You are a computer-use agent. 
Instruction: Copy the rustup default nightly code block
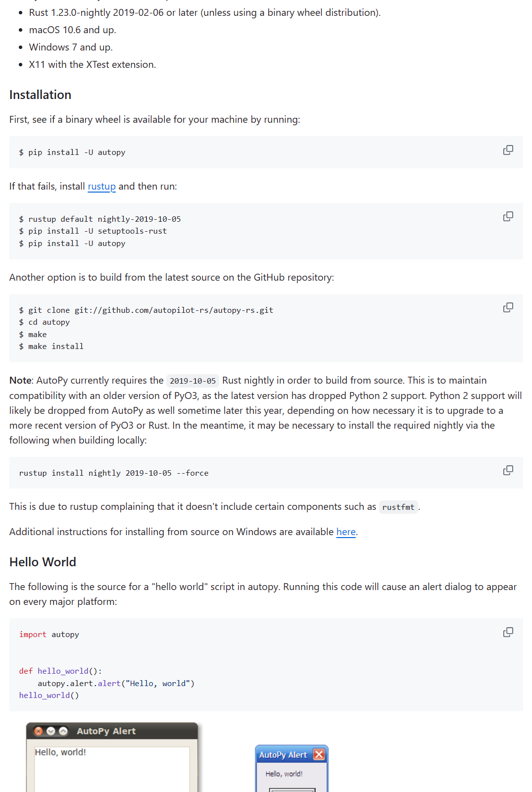click(x=508, y=216)
